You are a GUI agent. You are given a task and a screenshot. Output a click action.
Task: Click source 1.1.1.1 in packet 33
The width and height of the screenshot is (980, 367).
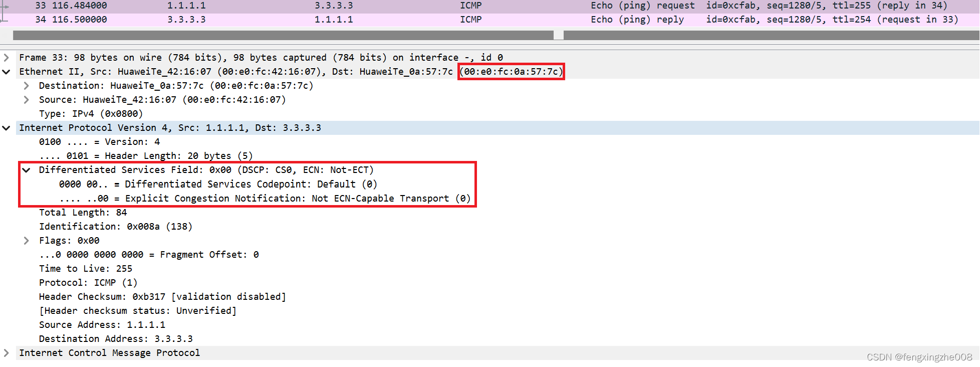click(186, 6)
